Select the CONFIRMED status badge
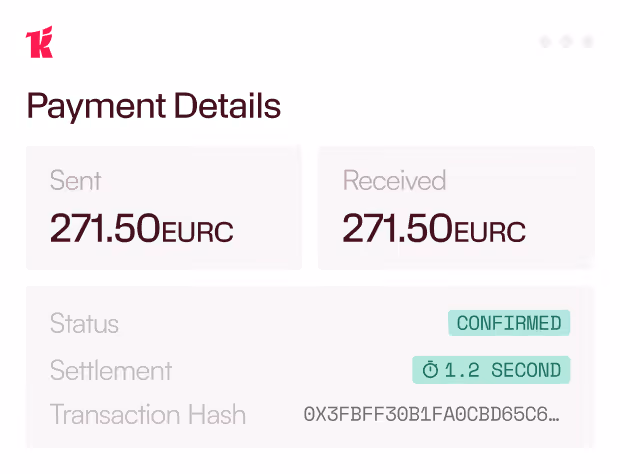 click(509, 323)
